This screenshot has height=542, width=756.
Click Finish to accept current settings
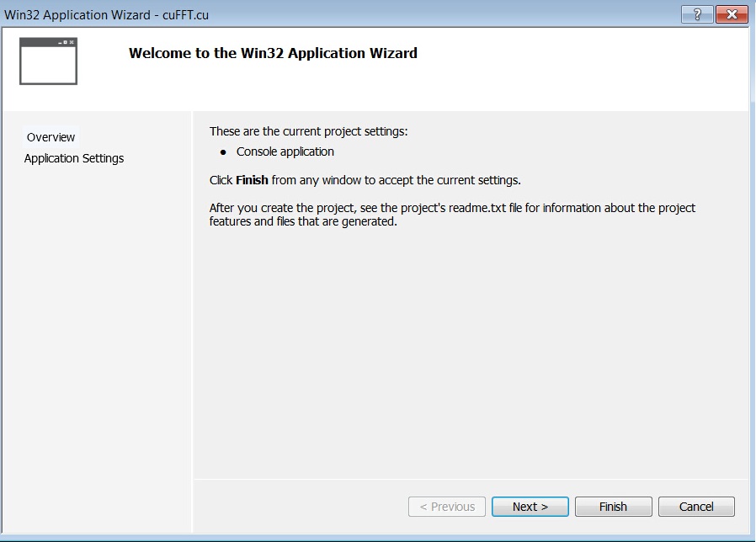pos(613,507)
